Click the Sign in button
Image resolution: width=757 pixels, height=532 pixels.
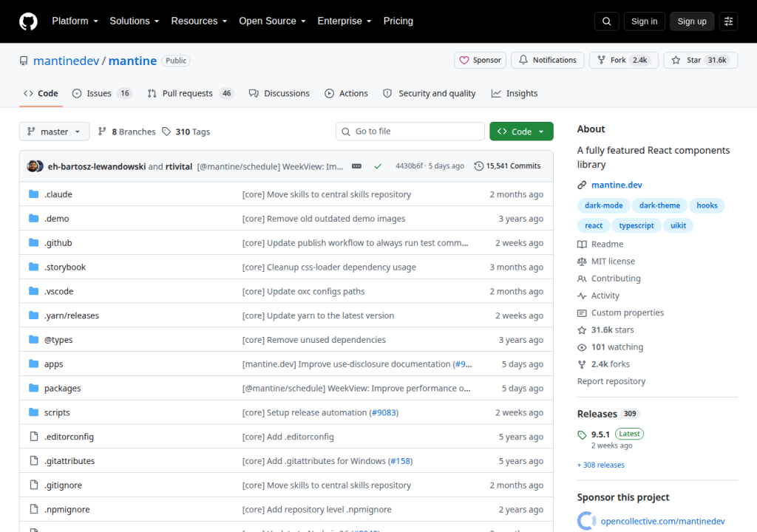[644, 21]
